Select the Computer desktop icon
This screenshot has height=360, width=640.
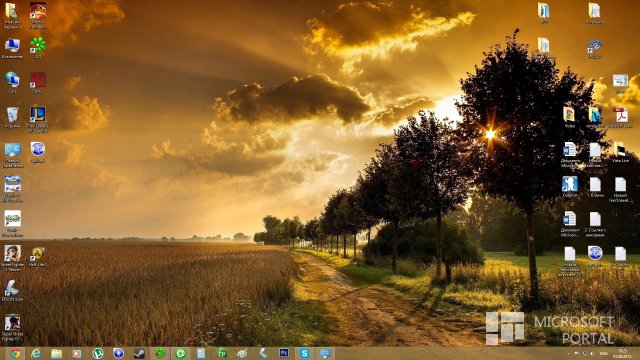tap(12, 48)
